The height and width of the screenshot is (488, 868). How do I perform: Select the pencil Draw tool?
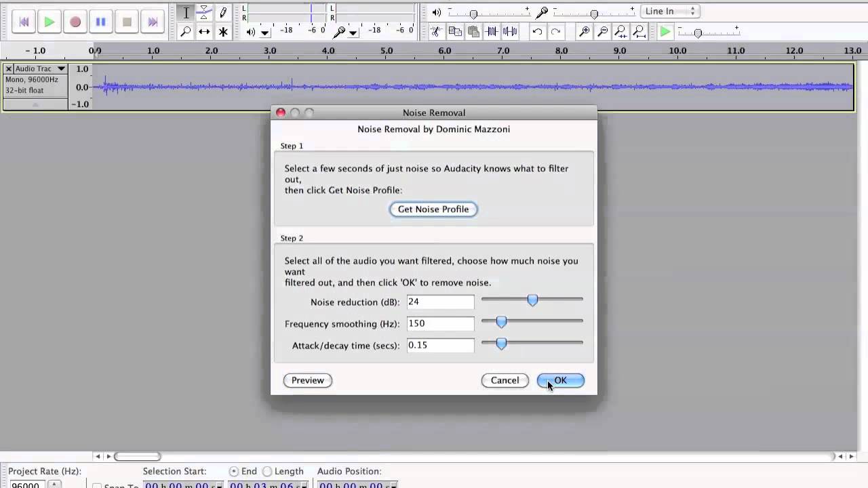pyautogui.click(x=223, y=13)
